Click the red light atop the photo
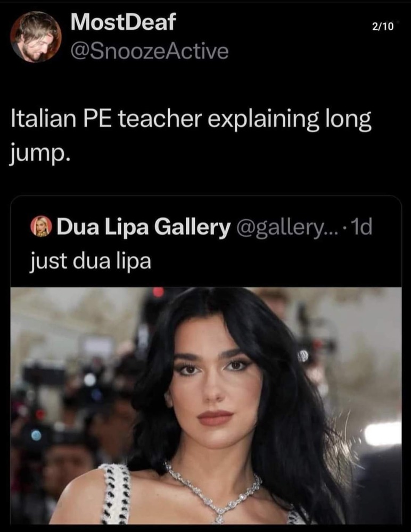Screen dimensions: 411x532 point(158,292)
